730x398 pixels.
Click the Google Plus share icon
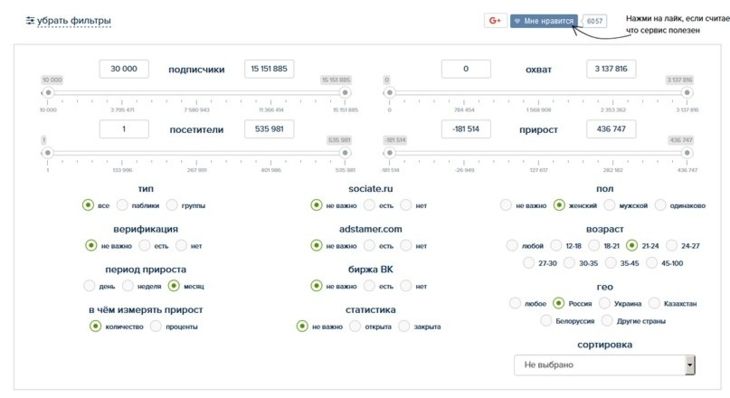pyautogui.click(x=495, y=21)
